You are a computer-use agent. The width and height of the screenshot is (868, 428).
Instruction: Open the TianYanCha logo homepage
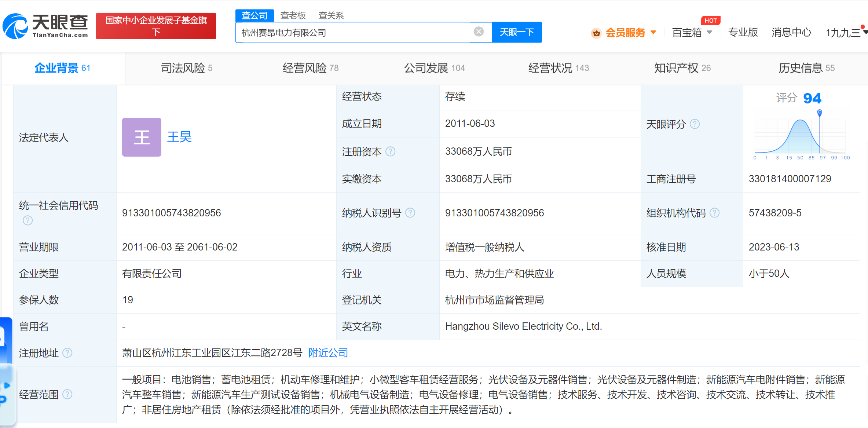[x=45, y=26]
